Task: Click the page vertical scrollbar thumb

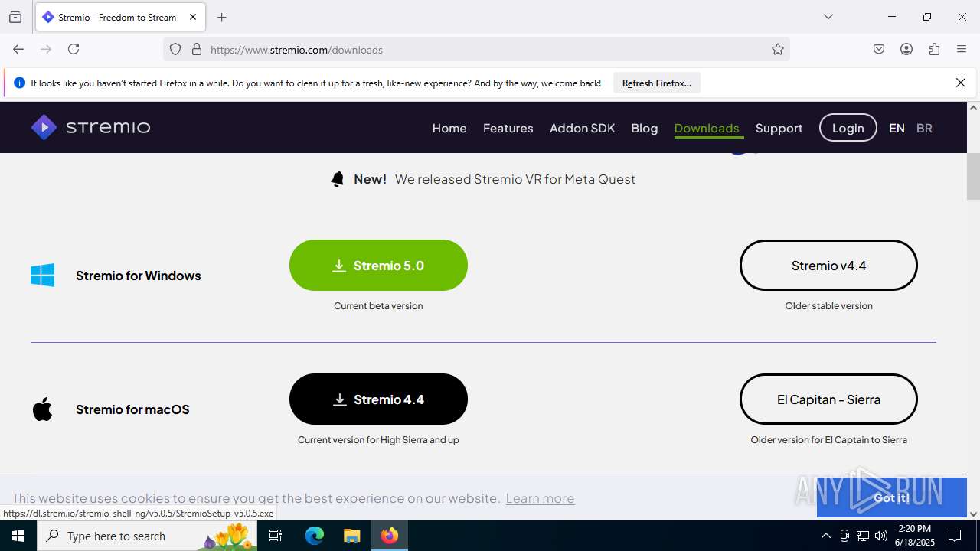Action: [973, 176]
